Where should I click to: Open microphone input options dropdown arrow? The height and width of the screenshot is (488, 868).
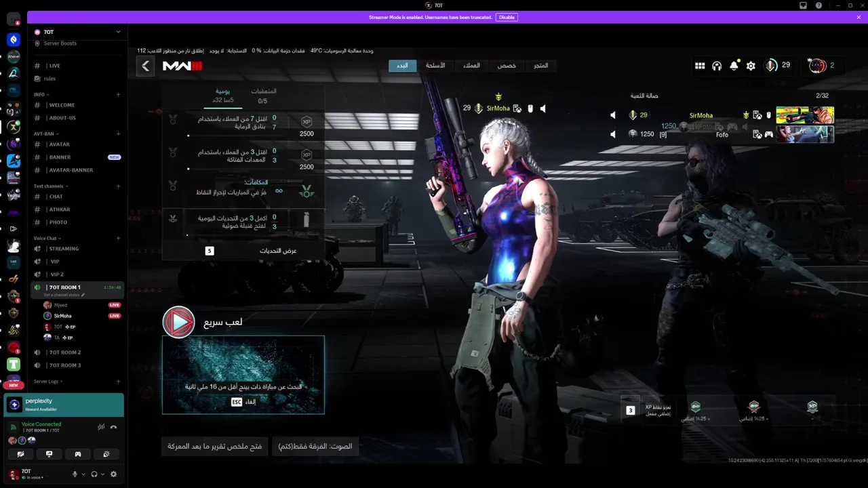point(83,474)
